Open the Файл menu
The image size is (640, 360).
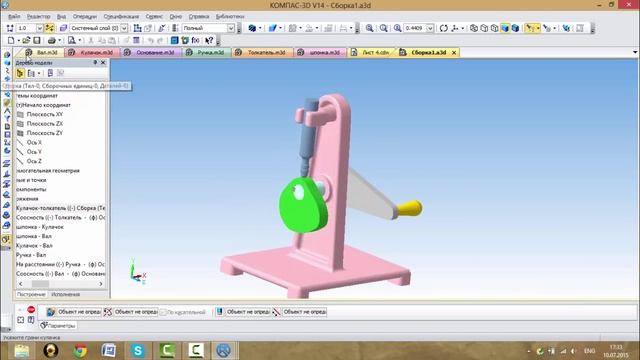14,16
